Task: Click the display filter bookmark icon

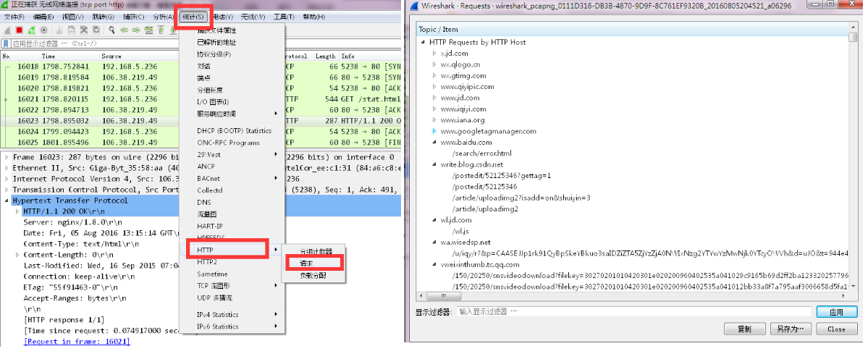Action: (x=6, y=43)
